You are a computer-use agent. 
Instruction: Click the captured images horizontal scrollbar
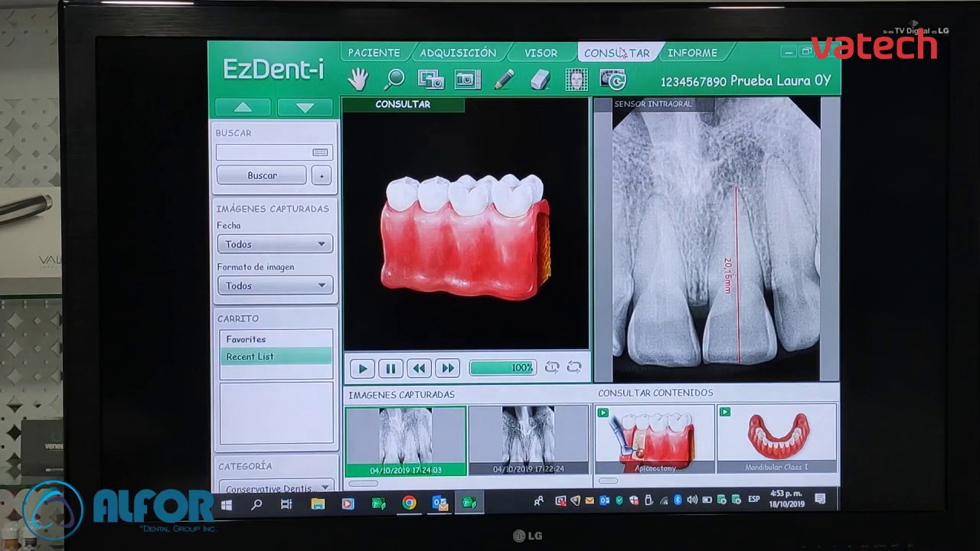[364, 483]
